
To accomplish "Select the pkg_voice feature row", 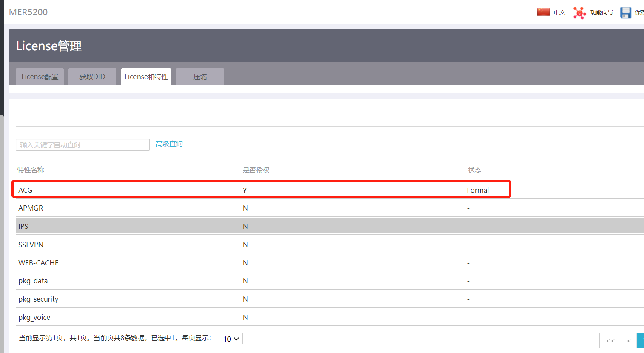I will click(330, 317).
